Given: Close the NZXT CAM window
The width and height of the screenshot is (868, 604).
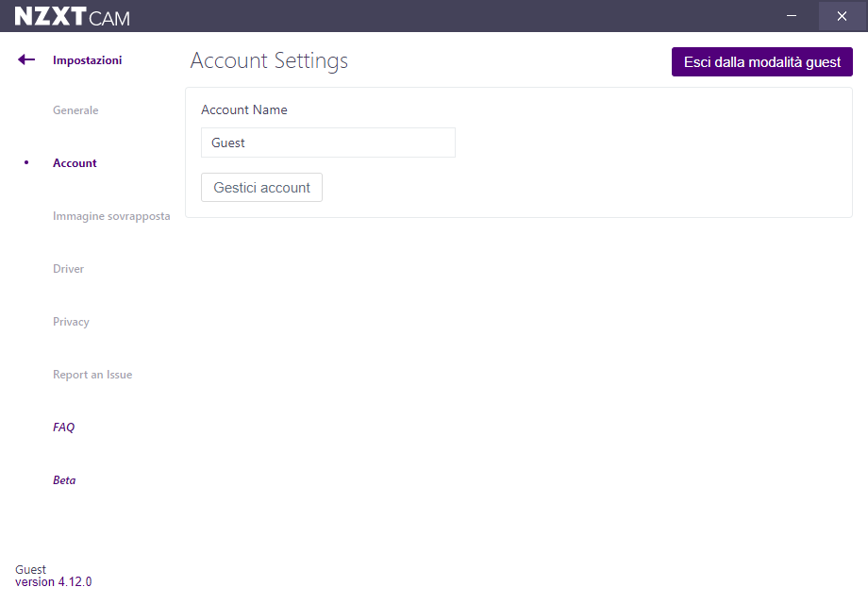Looking at the screenshot, I should click(842, 16).
